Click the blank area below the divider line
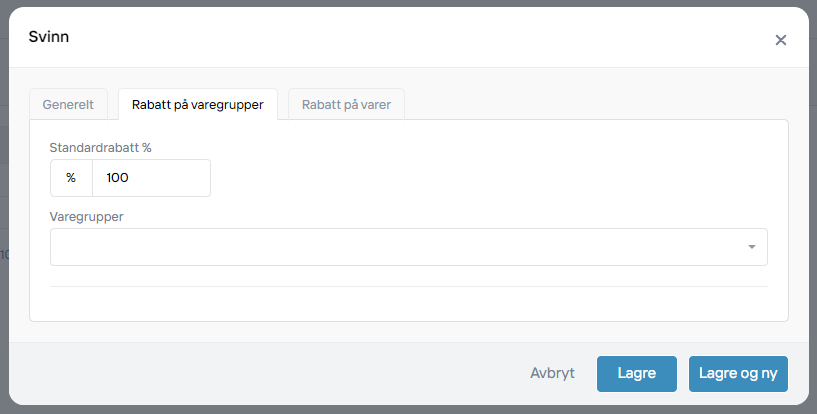The height and width of the screenshot is (414, 817). 408,304
